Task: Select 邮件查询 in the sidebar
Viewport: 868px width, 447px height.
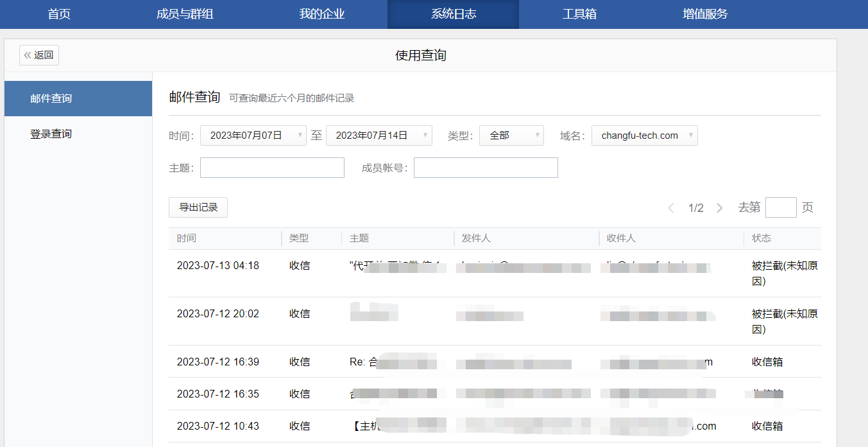Action: [78, 99]
